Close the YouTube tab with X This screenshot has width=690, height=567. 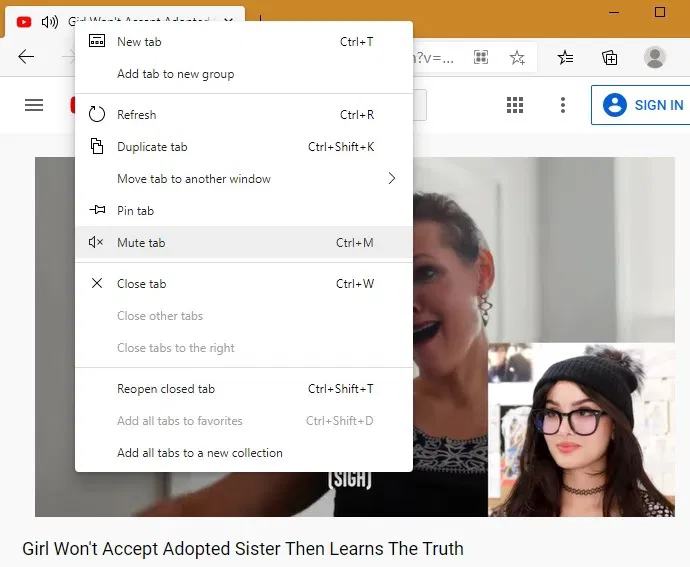pos(230,21)
